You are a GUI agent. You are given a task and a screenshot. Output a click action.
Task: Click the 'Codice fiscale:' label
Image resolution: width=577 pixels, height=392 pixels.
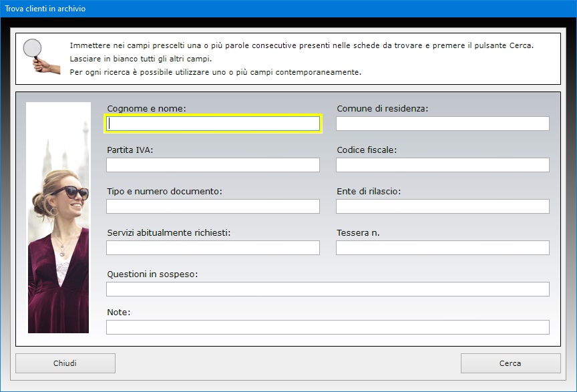[x=367, y=150]
